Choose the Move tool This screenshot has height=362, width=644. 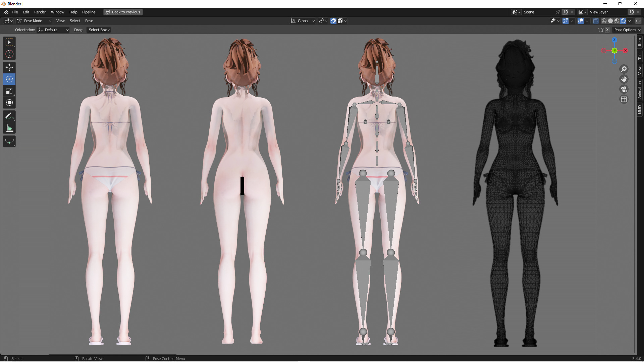pyautogui.click(x=9, y=67)
